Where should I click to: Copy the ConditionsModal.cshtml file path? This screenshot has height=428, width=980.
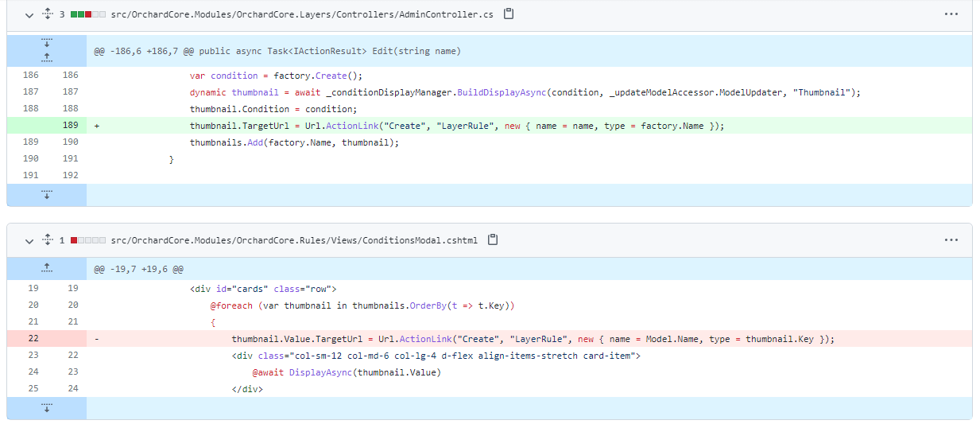point(493,239)
